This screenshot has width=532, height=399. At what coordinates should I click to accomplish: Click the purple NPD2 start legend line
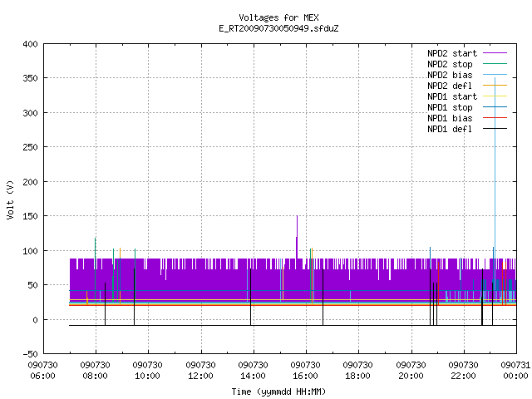[x=495, y=53]
